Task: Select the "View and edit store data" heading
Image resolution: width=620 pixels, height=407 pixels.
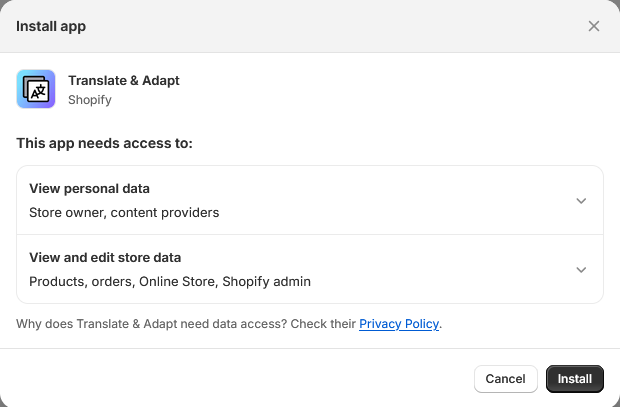Action: pos(105,257)
